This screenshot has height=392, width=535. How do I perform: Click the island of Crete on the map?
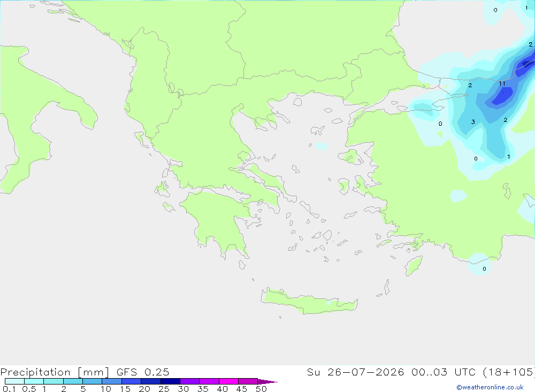pyautogui.click(x=309, y=302)
